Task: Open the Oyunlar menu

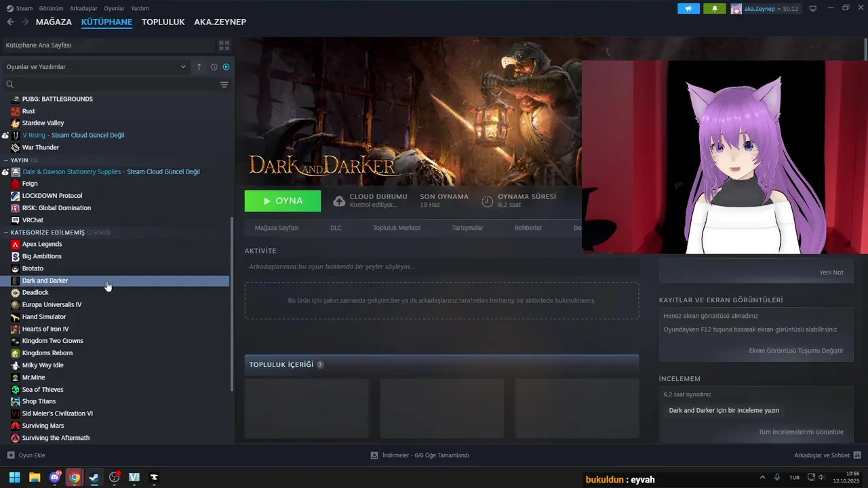Action: click(x=114, y=8)
